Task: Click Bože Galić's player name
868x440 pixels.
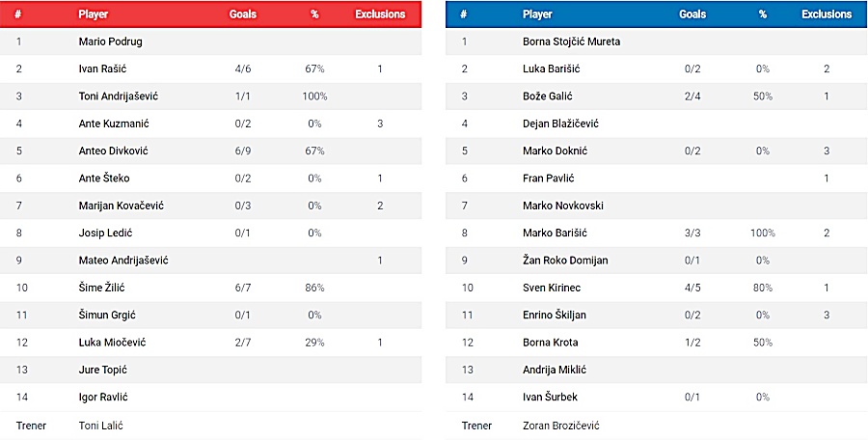Action: tap(549, 96)
